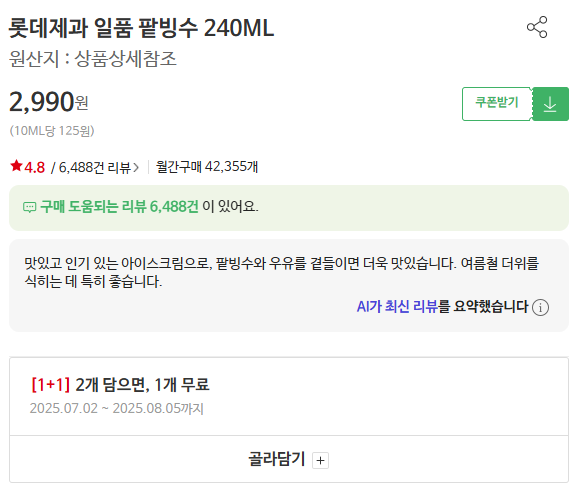Click the product title 롯데제과 일품 팥빙수

102,28
